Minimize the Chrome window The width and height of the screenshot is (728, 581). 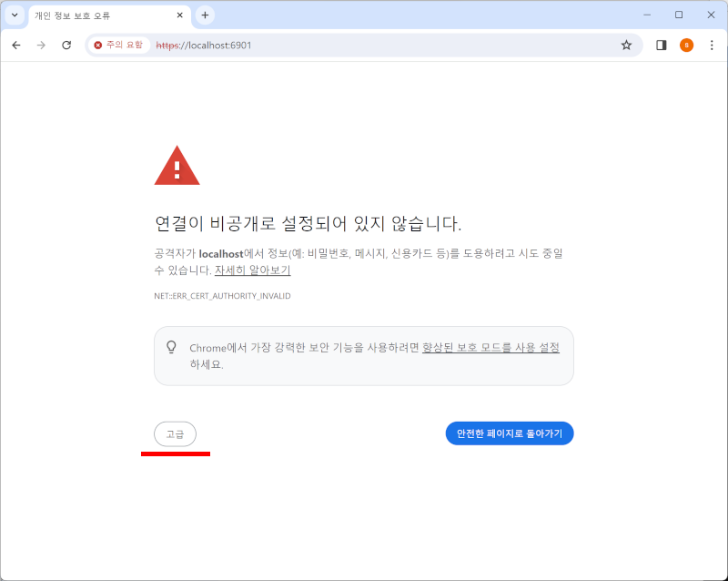click(x=647, y=15)
